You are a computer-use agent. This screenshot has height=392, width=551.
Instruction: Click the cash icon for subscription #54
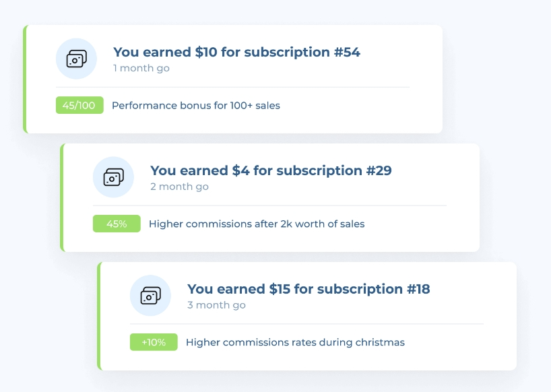coord(76,59)
